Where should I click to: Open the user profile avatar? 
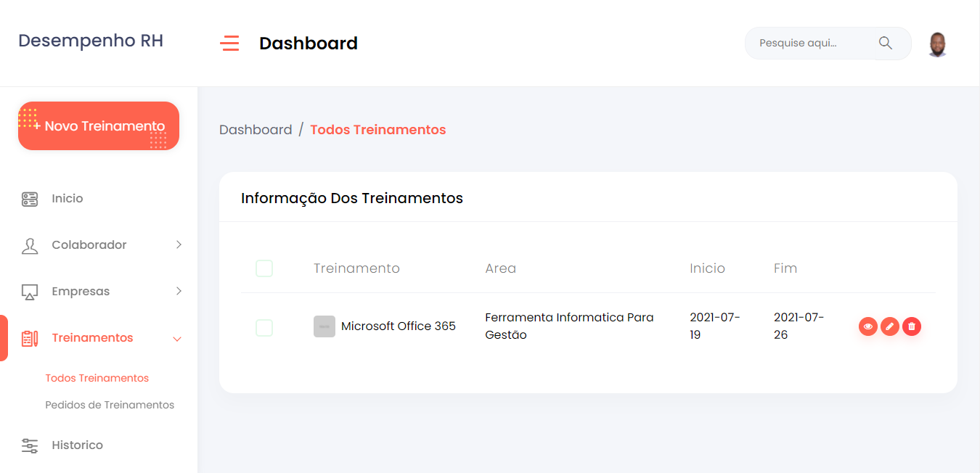[937, 44]
